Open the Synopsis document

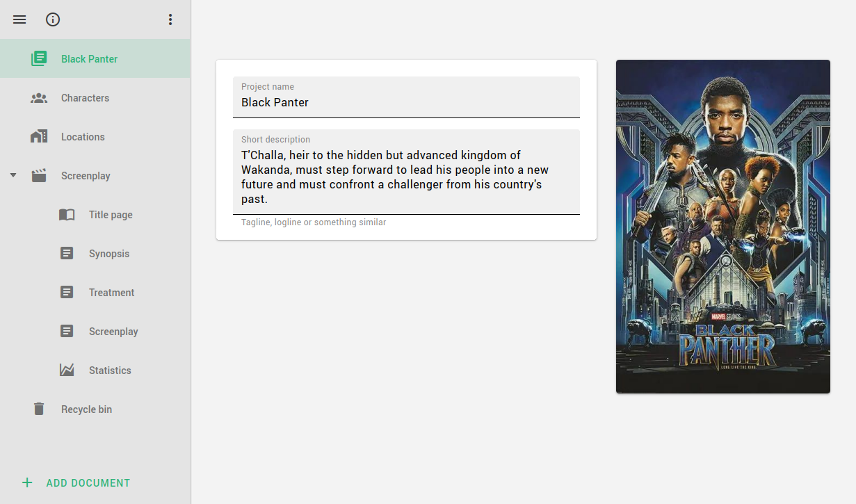(95, 254)
